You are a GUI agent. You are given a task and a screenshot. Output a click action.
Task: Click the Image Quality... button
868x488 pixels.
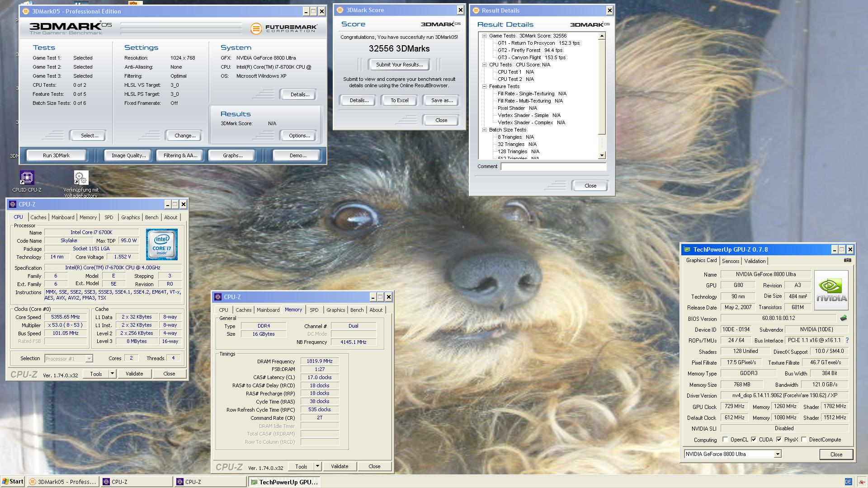(x=129, y=155)
